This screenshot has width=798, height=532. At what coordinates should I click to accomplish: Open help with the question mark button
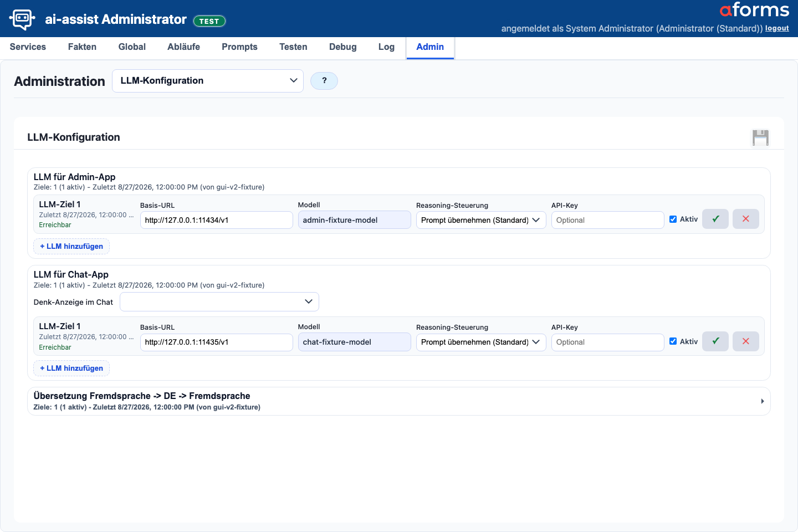[324, 81]
